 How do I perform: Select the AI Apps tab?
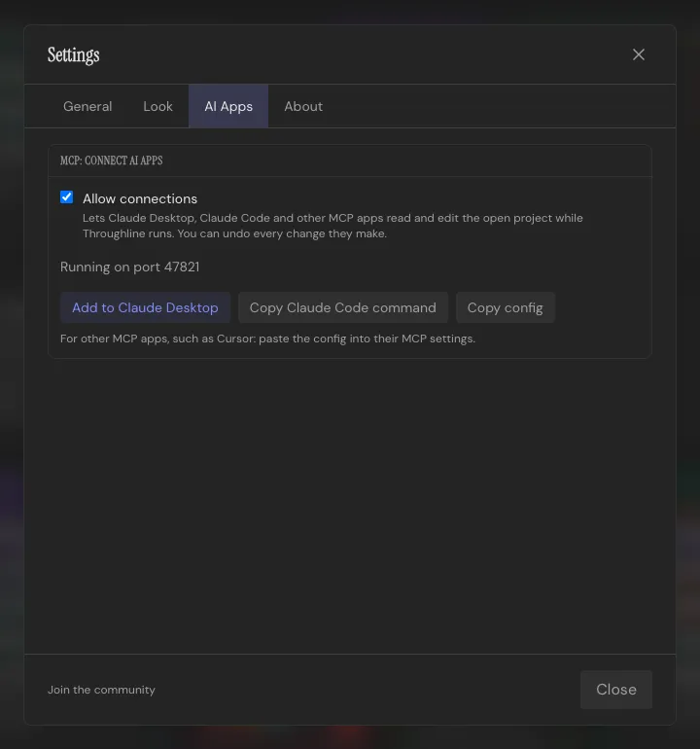point(228,106)
